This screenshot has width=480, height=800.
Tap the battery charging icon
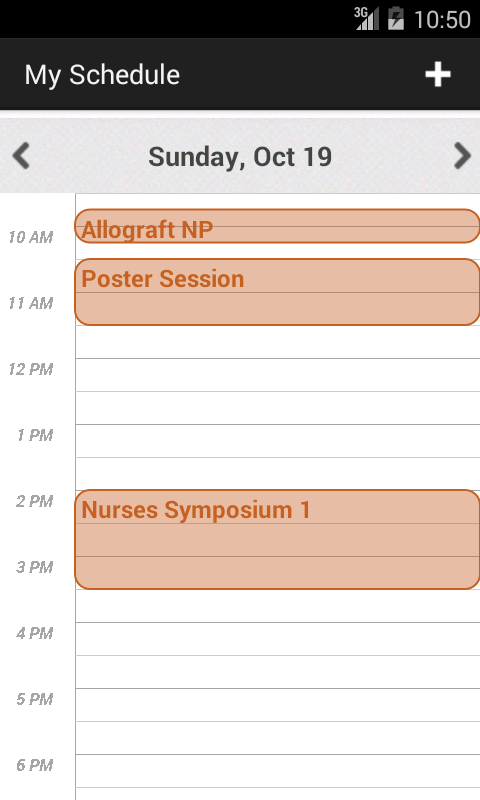(x=395, y=19)
